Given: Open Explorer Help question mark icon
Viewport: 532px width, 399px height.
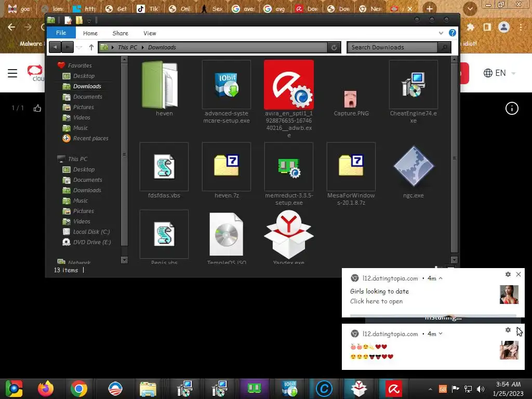Looking at the screenshot, I should click(453, 33).
